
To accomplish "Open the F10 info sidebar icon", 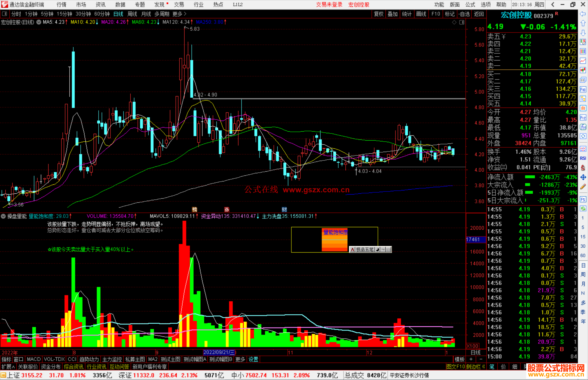I will pos(583,89).
